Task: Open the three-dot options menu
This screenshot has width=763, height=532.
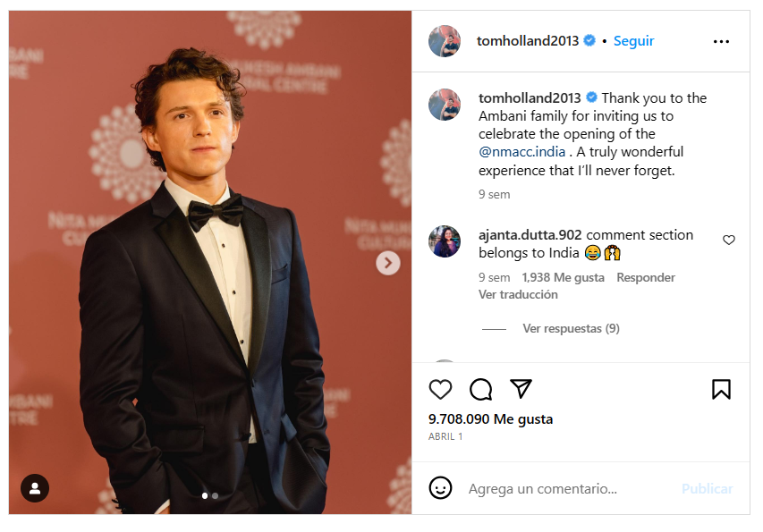Action: tap(721, 41)
